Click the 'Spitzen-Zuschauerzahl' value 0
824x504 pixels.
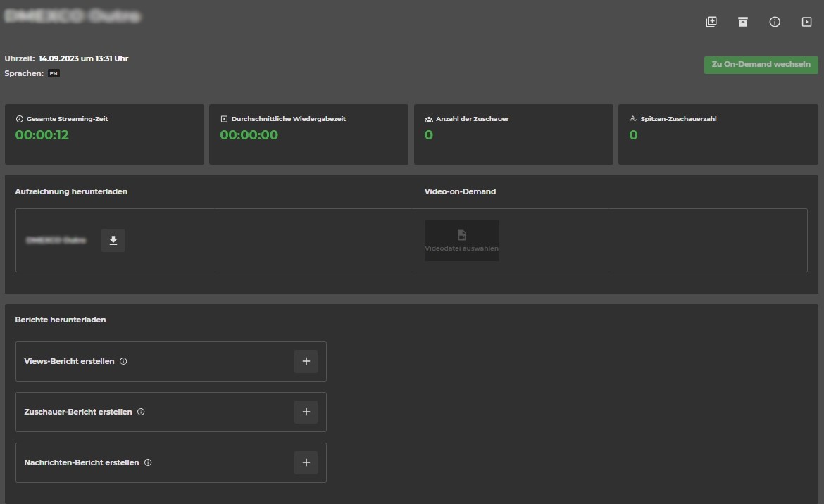633,135
